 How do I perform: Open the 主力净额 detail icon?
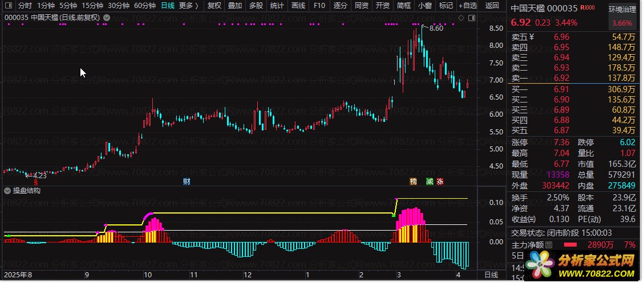click(549, 245)
